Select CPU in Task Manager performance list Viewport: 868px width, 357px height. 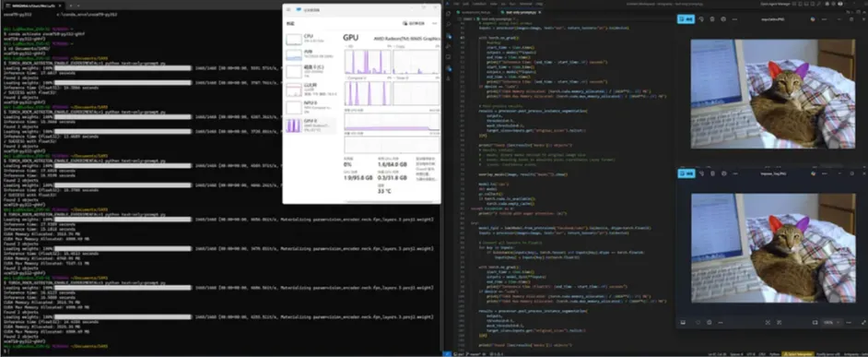[311, 39]
